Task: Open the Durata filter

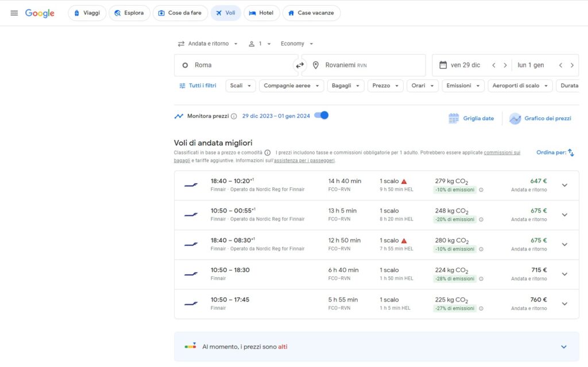Action: pos(569,86)
